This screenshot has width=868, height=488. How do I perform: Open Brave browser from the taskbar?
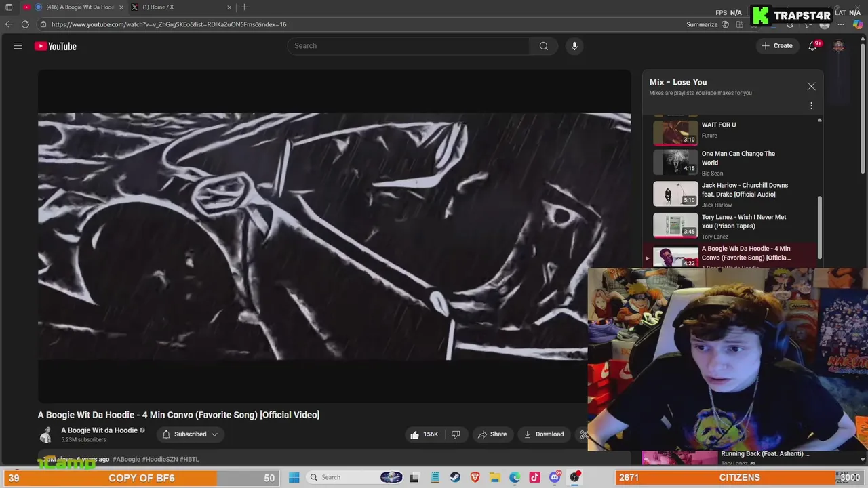[x=475, y=477]
